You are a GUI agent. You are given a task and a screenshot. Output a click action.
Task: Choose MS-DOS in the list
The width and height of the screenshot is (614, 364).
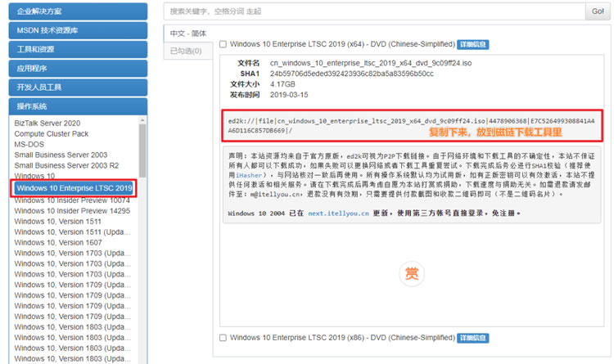tap(29, 145)
